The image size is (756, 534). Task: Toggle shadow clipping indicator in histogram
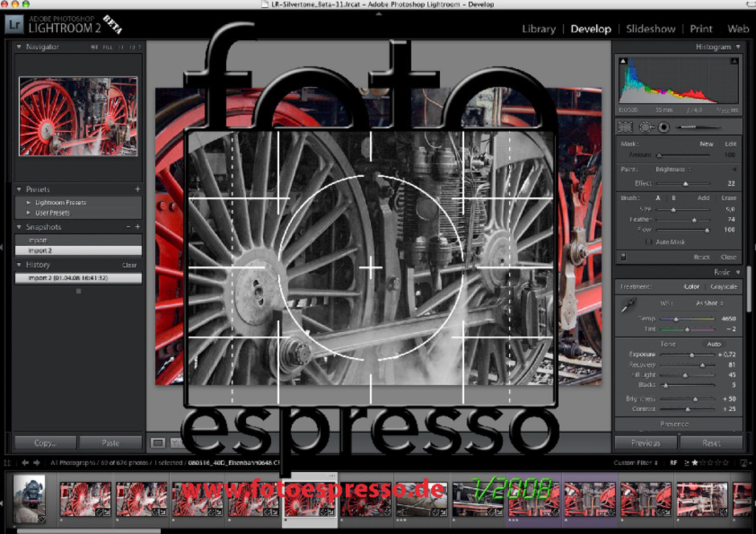pos(622,62)
